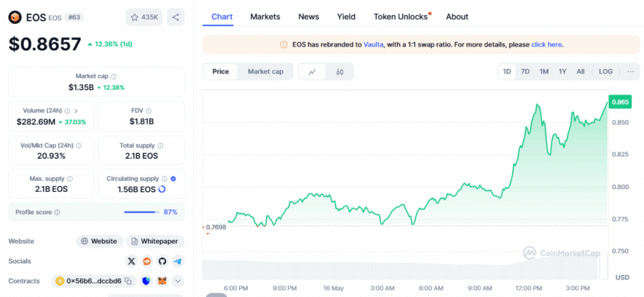The width and height of the screenshot is (644, 297).
Task: Click the 87% profile score value
Action: [171, 212]
